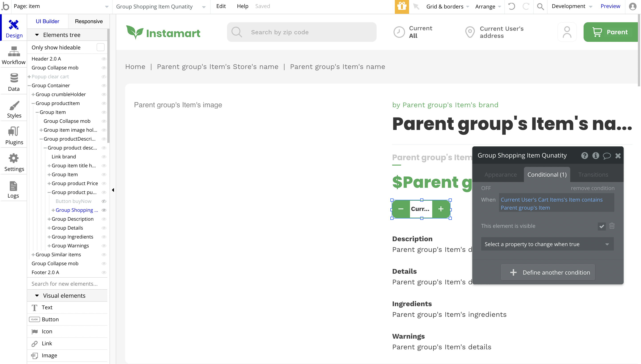Viewport: 641px width, 364px height.
Task: Go to the Plugins section
Action: [14, 136]
